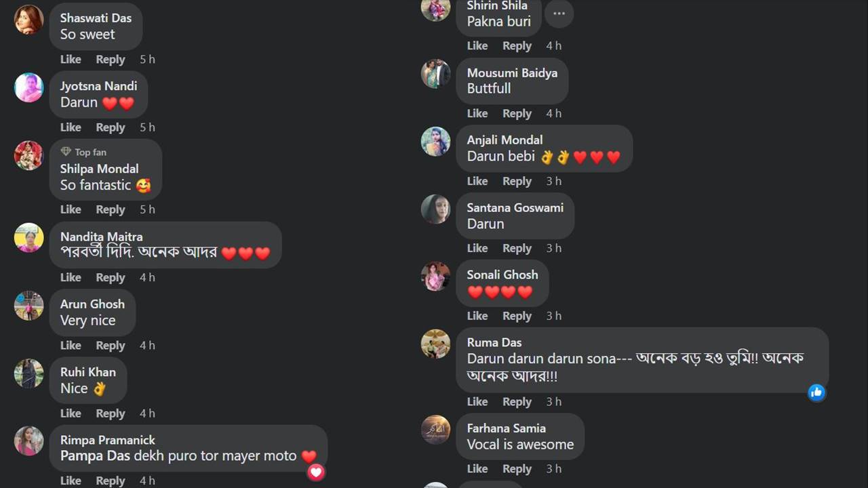This screenshot has width=868, height=488.
Task: Open Santana Goswami's profile name
Action: tap(515, 207)
